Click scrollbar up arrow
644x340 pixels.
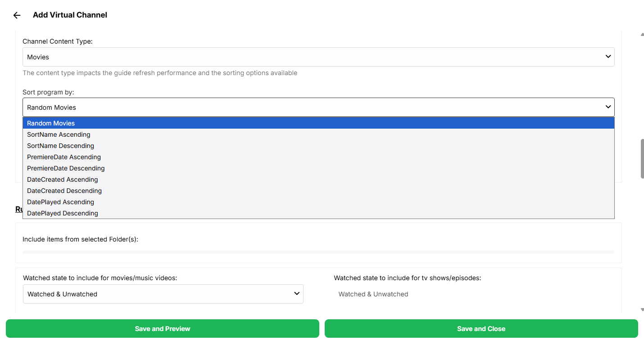click(642, 34)
